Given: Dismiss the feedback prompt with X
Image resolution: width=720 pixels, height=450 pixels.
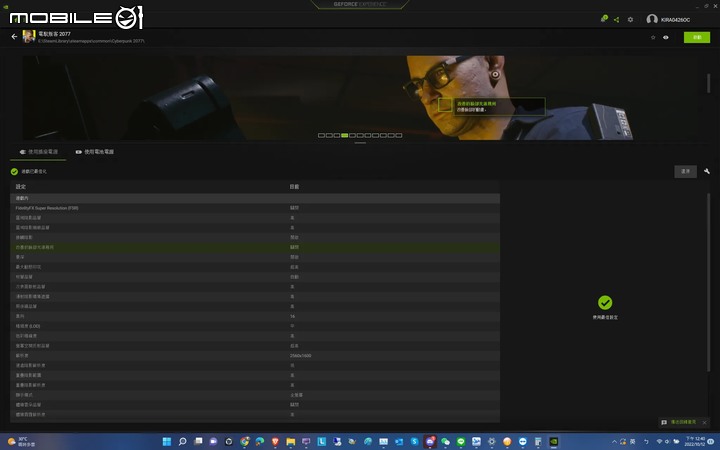Looking at the screenshot, I should tap(704, 422).
